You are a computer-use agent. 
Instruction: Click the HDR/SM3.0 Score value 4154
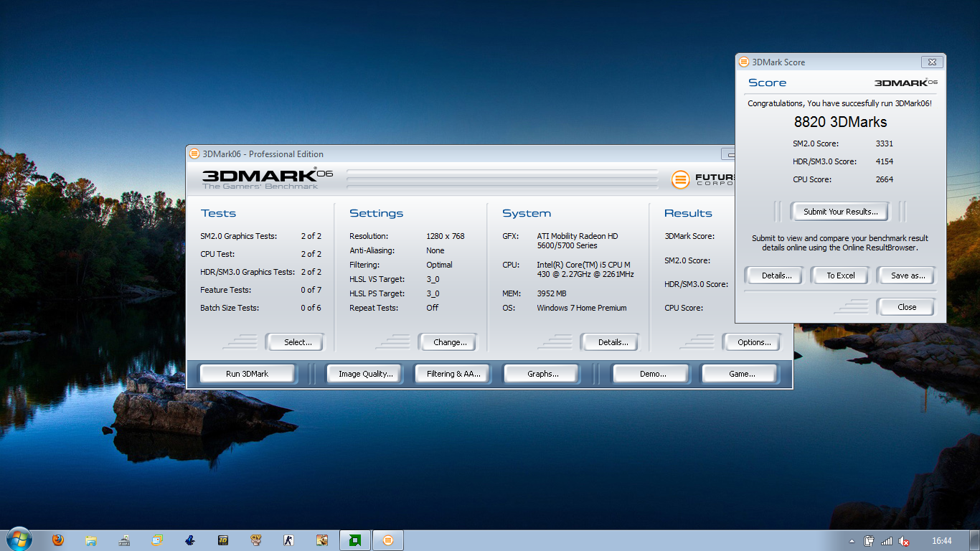(884, 161)
